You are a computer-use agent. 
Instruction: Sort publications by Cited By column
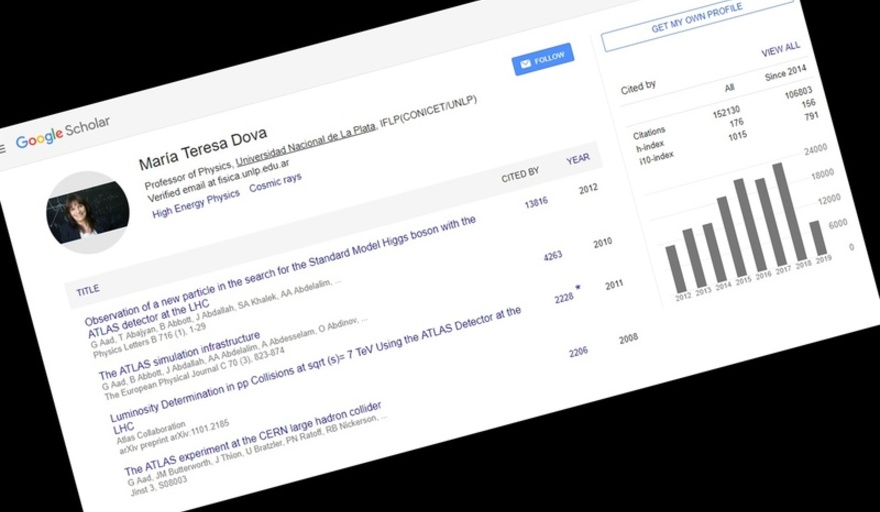coord(520,175)
